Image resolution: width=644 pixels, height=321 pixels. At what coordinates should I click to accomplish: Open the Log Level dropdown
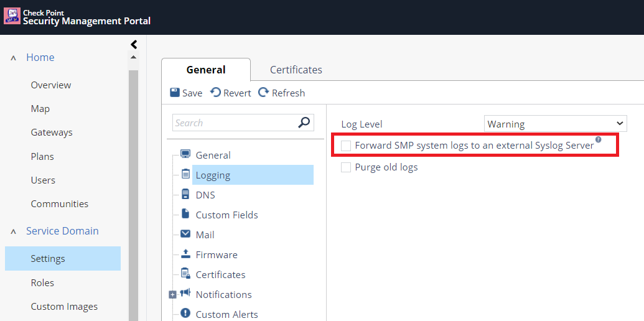click(x=555, y=124)
